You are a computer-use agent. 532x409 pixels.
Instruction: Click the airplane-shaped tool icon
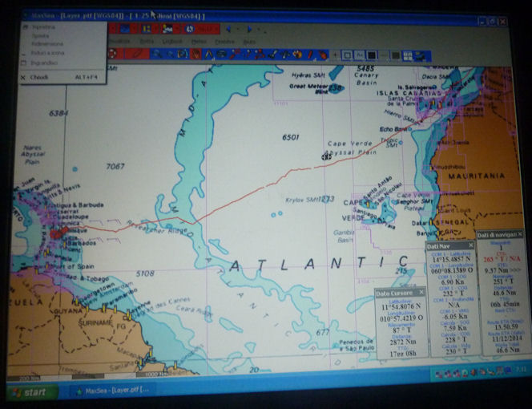coord(285,54)
